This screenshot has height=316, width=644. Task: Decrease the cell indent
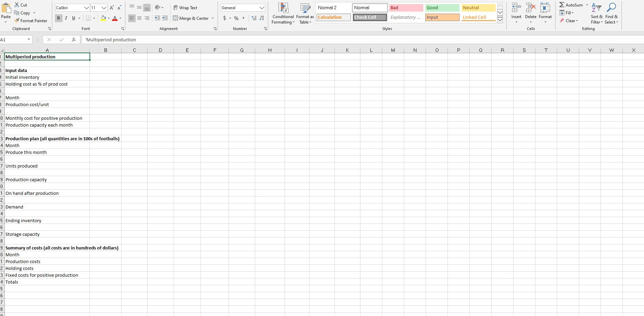click(157, 18)
